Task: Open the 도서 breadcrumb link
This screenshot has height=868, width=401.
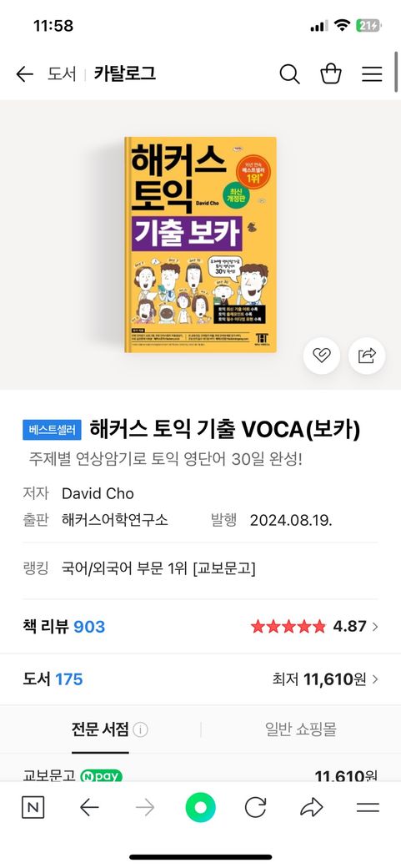Action: click(x=62, y=73)
